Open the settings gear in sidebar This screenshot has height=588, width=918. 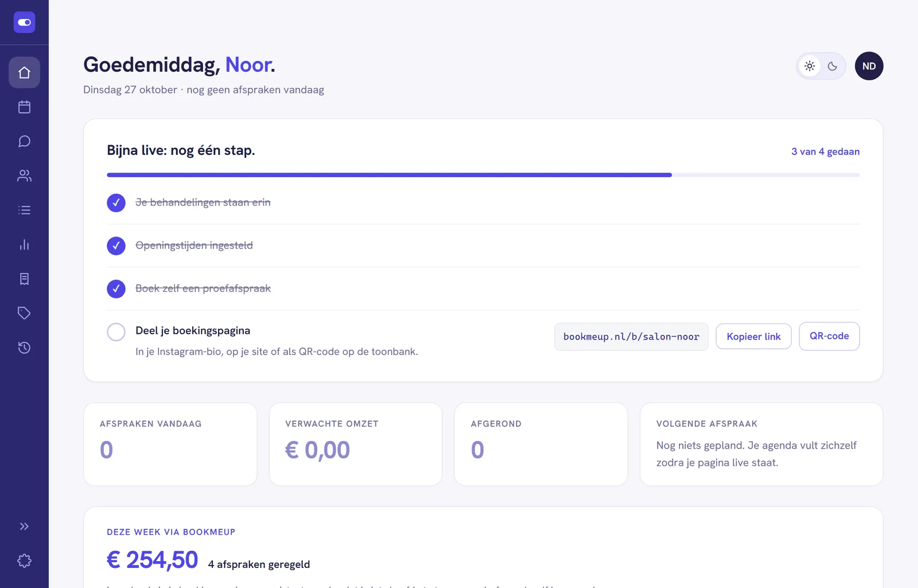tap(24, 560)
